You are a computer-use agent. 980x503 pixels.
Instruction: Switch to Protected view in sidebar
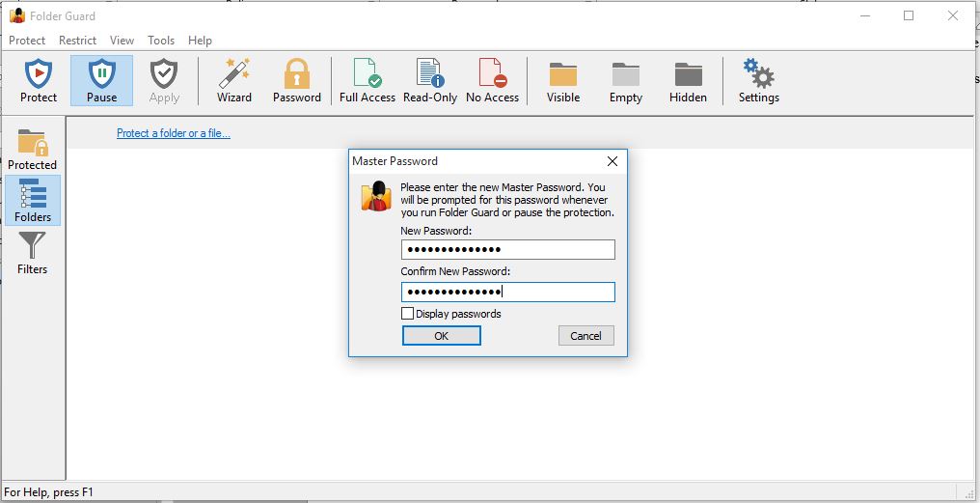coord(33,150)
